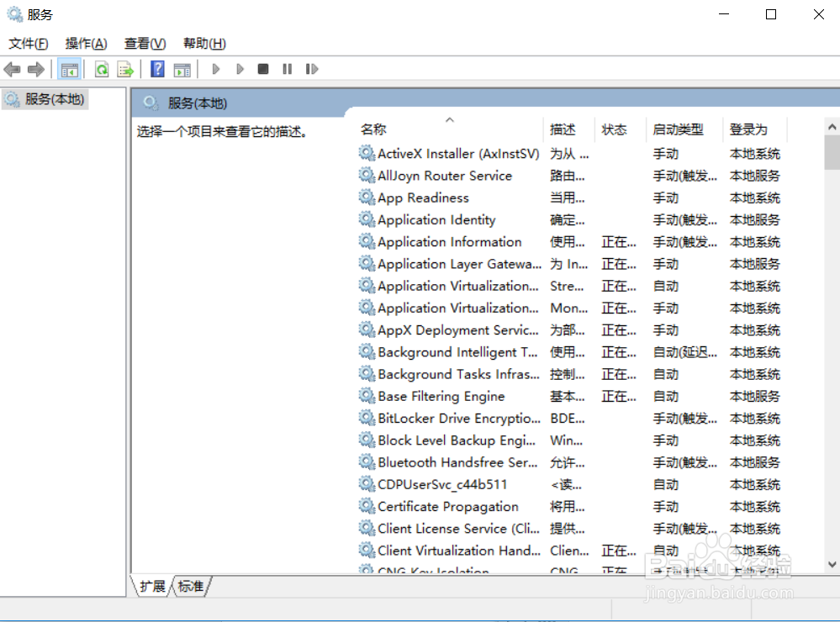Click the Back arrow toolbar icon
840x622 pixels.
click(12, 69)
